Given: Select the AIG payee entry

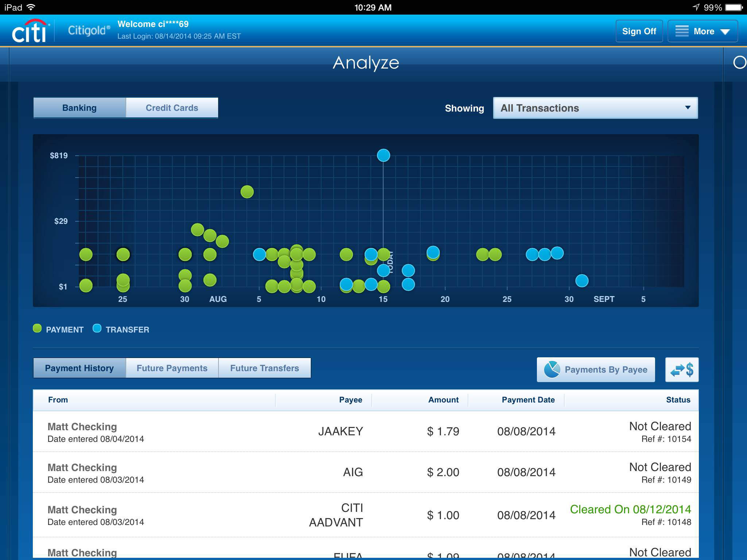Looking at the screenshot, I should point(353,472).
